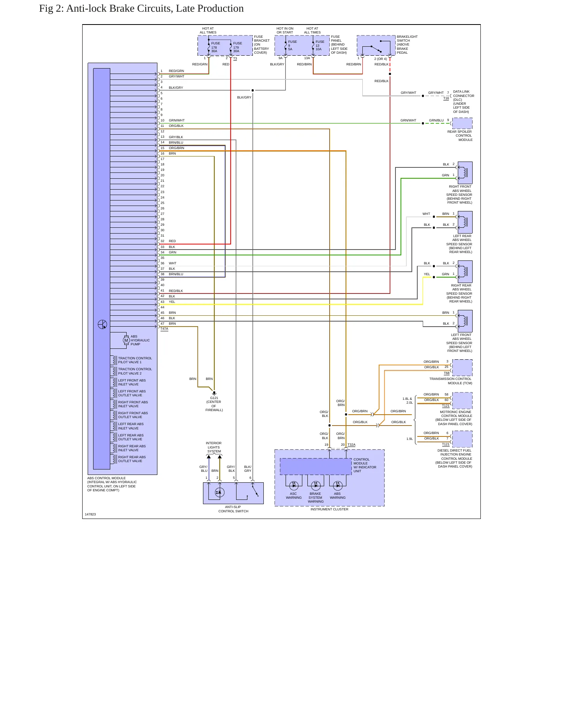Click the G121 ground symbol
The image size is (563, 728).
(x=214, y=393)
